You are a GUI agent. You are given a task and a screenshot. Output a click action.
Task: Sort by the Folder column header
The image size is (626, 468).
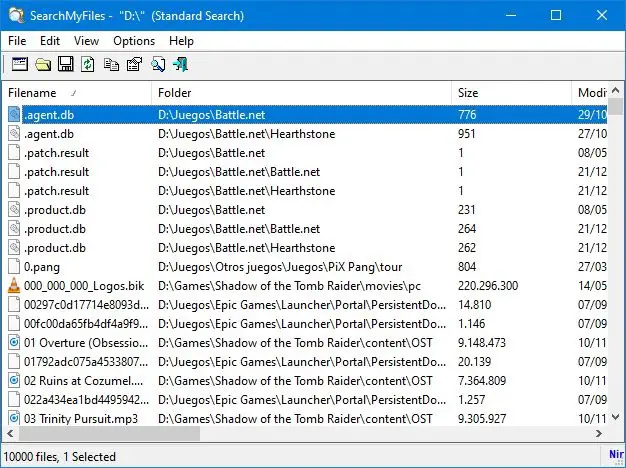301,93
